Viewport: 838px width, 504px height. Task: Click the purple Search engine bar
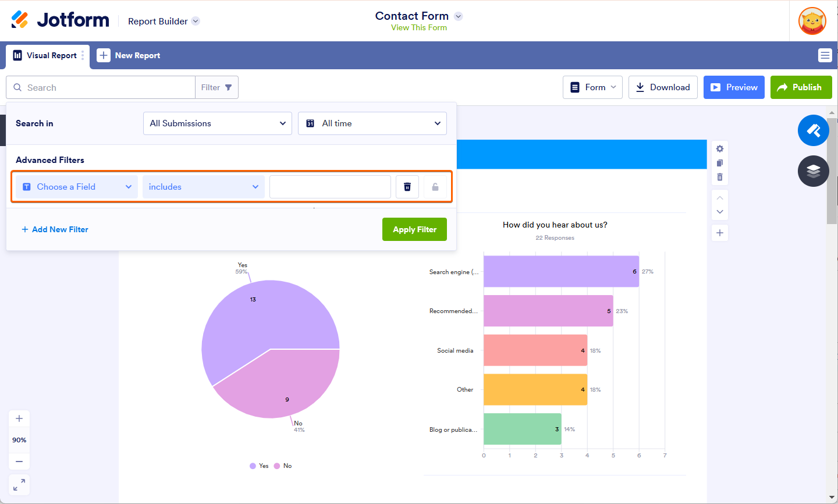(561, 272)
